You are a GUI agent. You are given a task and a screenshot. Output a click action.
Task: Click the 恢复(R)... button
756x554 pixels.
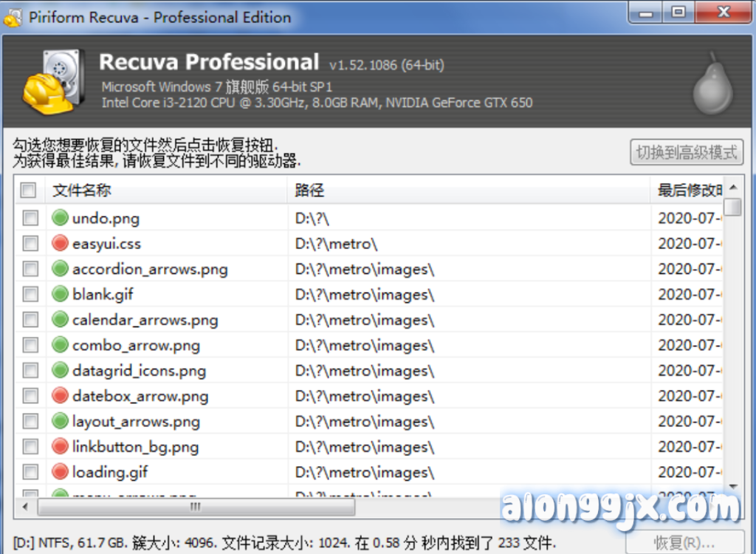point(688,543)
